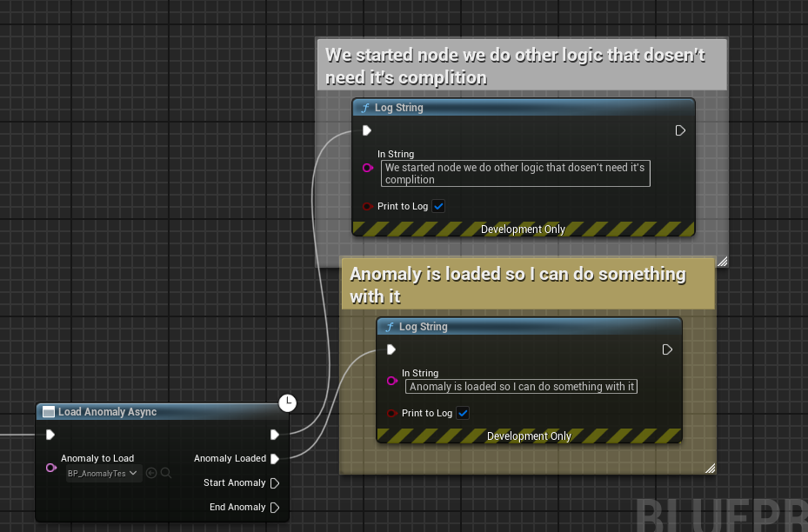
Task: Click the Anomaly Loaded exec output pin
Action: (x=275, y=459)
